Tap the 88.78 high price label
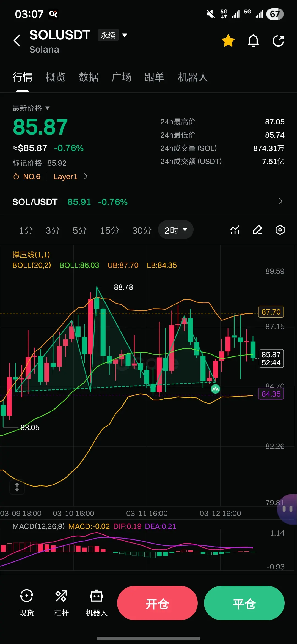 tap(123, 287)
